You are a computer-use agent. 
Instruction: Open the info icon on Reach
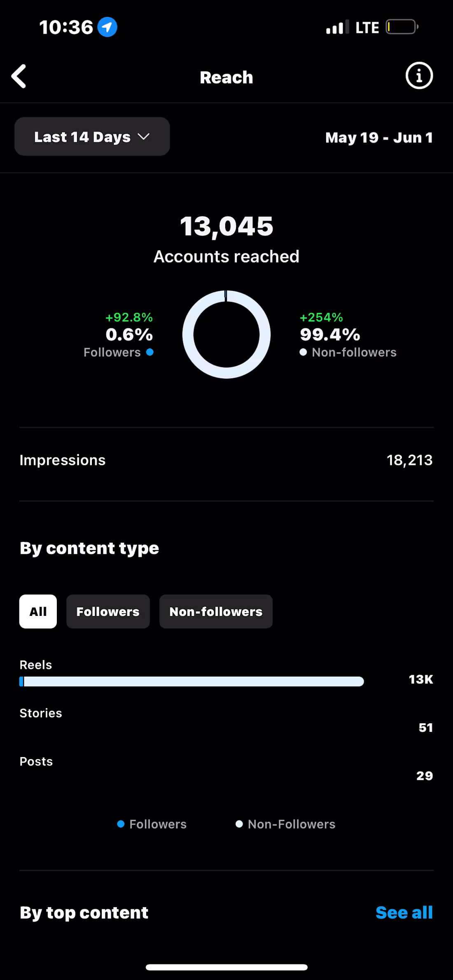419,76
